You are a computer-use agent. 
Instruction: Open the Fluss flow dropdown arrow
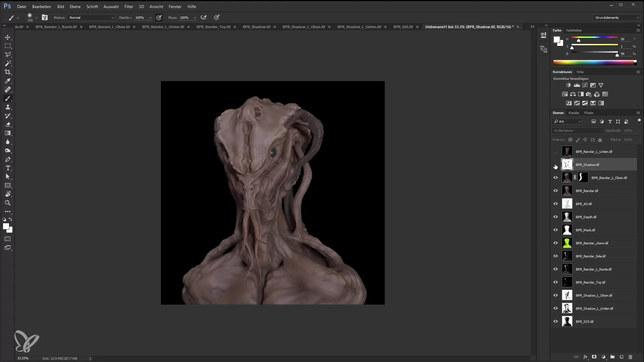point(195,18)
